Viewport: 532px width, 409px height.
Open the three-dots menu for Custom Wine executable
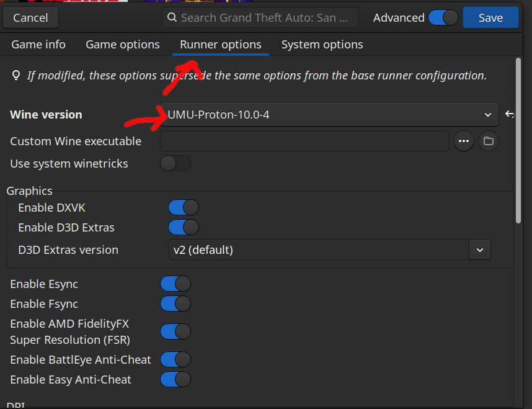point(463,141)
